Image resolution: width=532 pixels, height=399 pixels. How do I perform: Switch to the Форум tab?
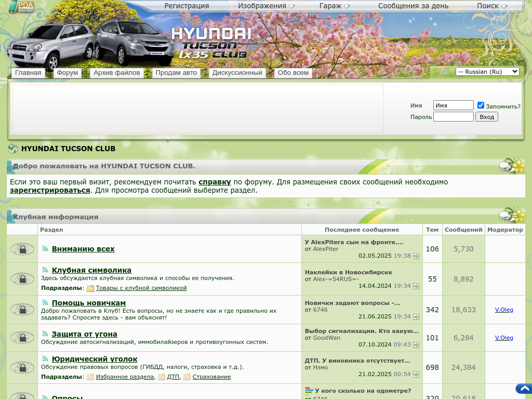click(68, 73)
